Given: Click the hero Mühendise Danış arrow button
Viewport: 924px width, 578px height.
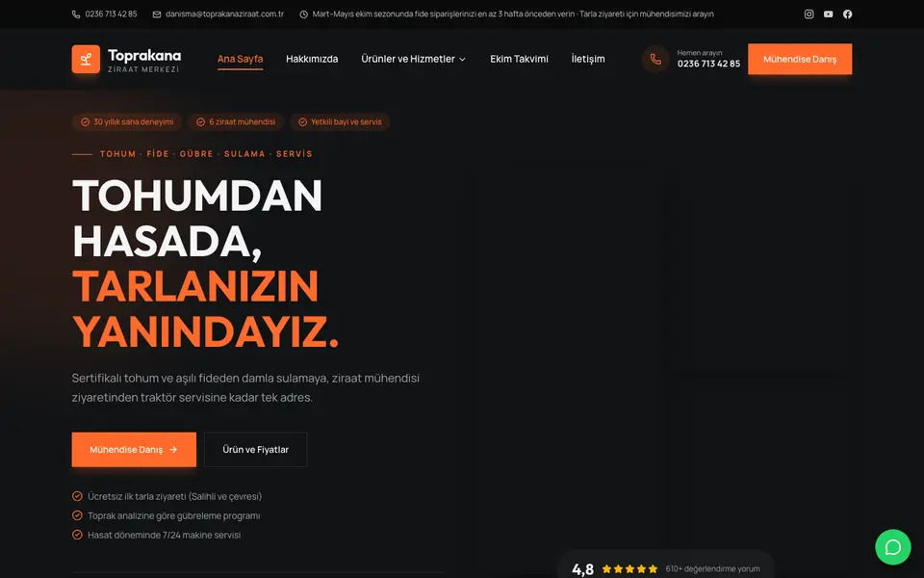Looking at the screenshot, I should pyautogui.click(x=134, y=450).
